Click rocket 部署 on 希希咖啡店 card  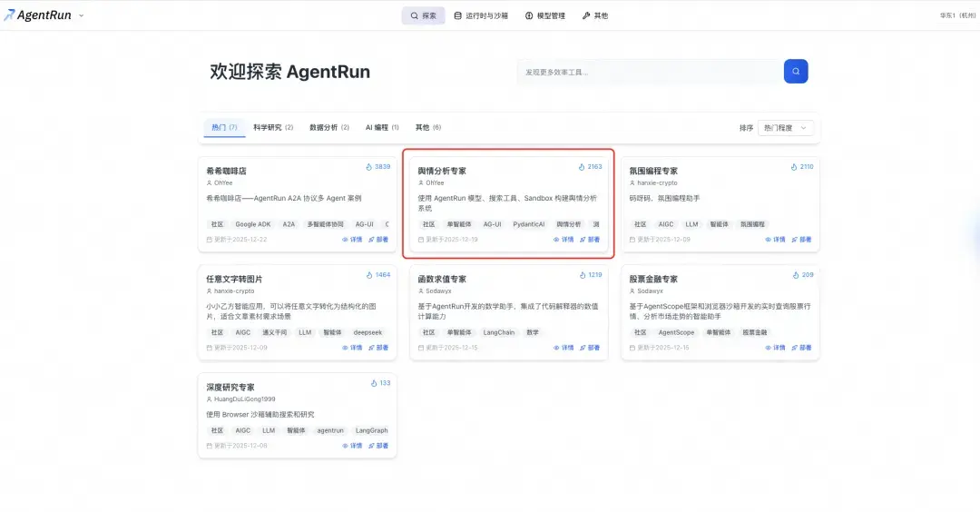point(378,240)
